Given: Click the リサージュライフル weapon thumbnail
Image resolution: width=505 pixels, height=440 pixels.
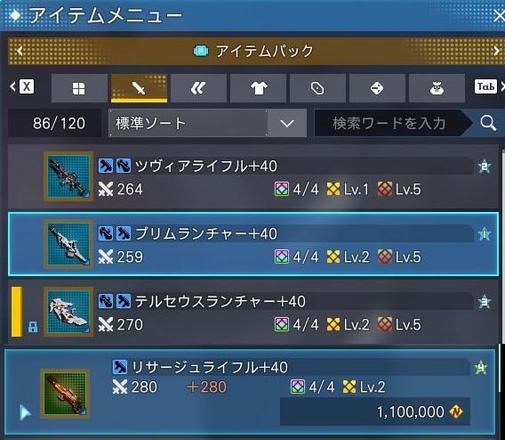Looking at the screenshot, I should pos(65,394).
